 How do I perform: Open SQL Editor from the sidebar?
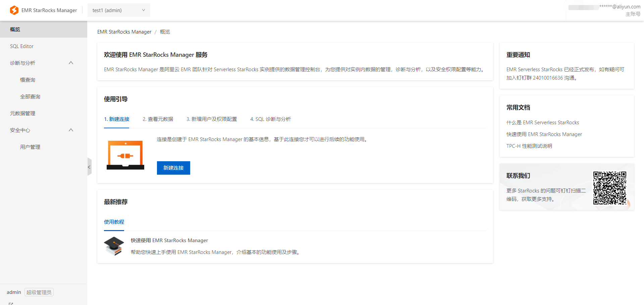[x=22, y=46]
